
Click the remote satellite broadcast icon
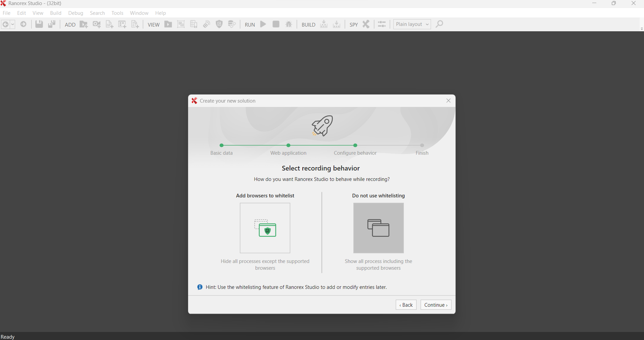pos(207,24)
